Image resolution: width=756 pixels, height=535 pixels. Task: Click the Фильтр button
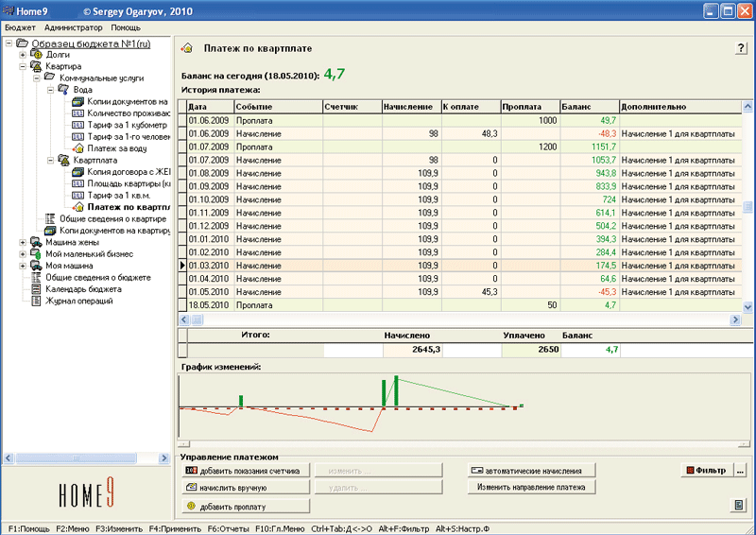click(706, 470)
